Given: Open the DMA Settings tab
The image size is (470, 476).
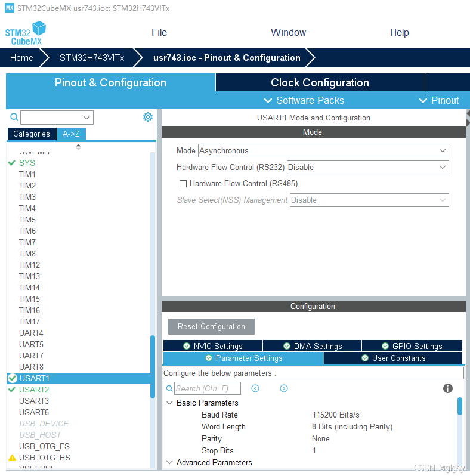Looking at the screenshot, I should point(313,346).
